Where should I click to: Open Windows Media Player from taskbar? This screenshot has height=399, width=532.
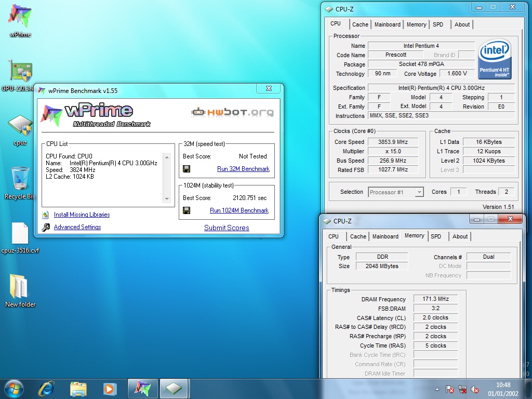(x=110, y=389)
